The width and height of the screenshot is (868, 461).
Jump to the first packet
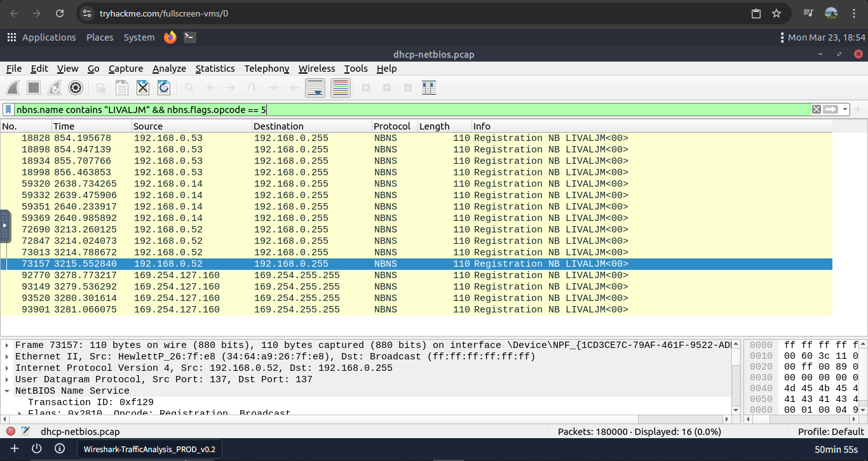pos(273,88)
